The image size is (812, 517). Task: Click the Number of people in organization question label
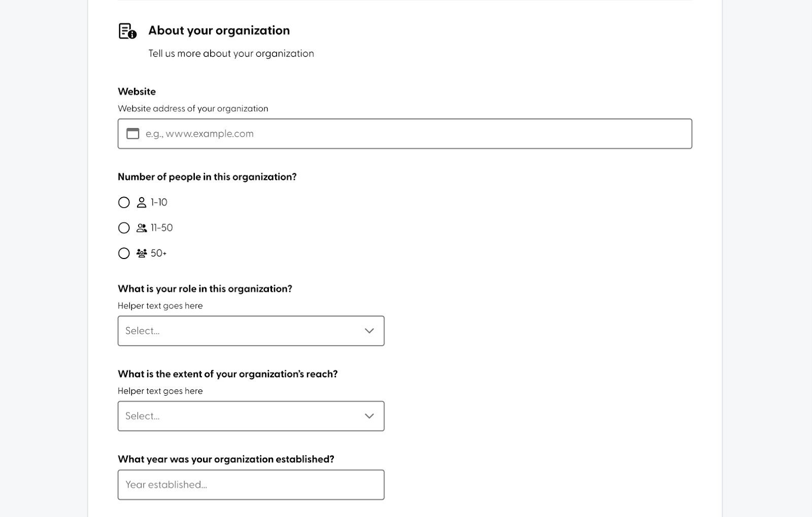207,177
